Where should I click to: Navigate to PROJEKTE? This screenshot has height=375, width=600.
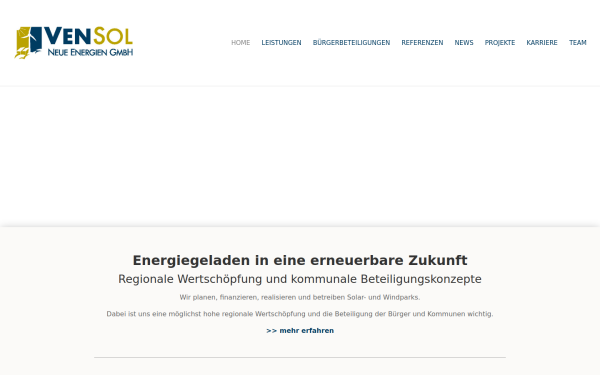click(x=500, y=43)
